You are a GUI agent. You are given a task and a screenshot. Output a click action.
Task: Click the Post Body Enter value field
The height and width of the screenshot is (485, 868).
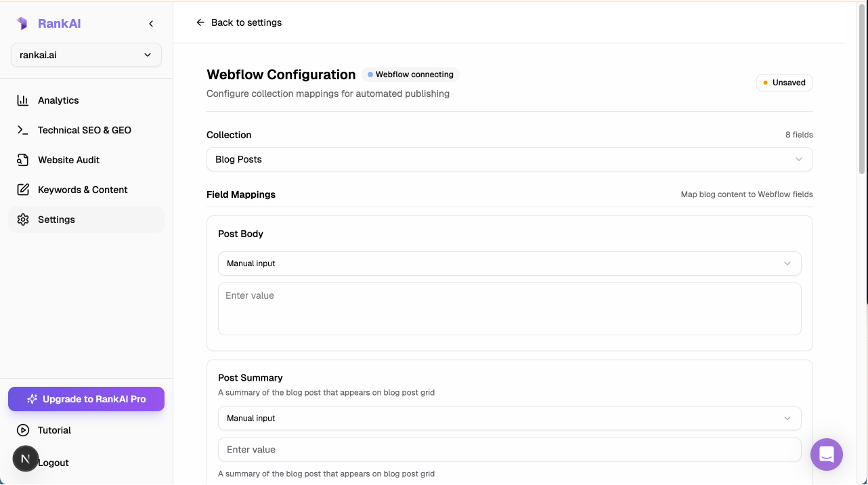click(x=510, y=309)
